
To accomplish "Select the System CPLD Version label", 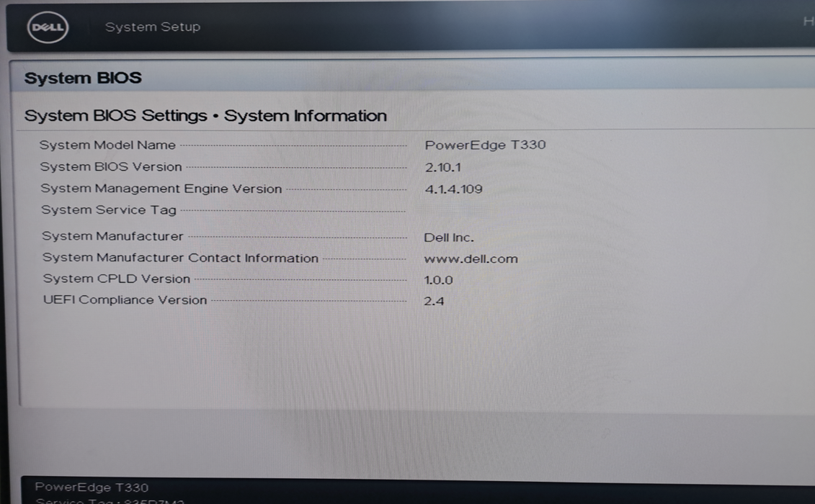I will [117, 279].
